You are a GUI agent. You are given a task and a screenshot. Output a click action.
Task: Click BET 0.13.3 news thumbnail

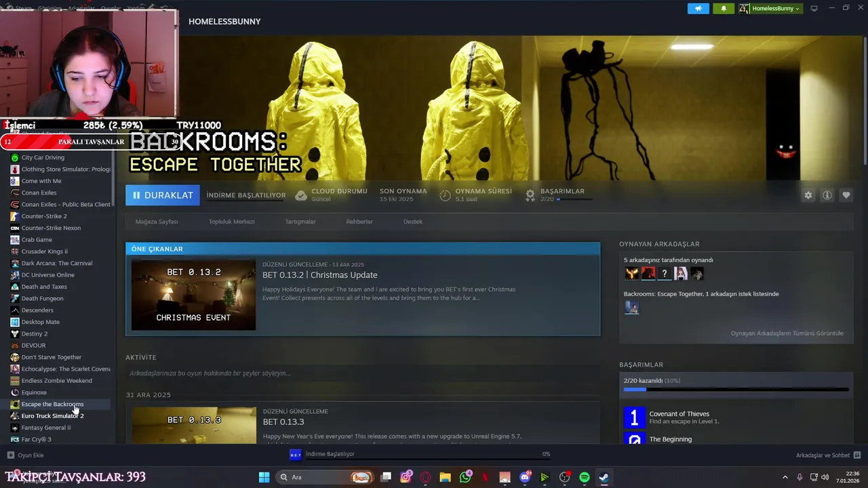coord(194,426)
